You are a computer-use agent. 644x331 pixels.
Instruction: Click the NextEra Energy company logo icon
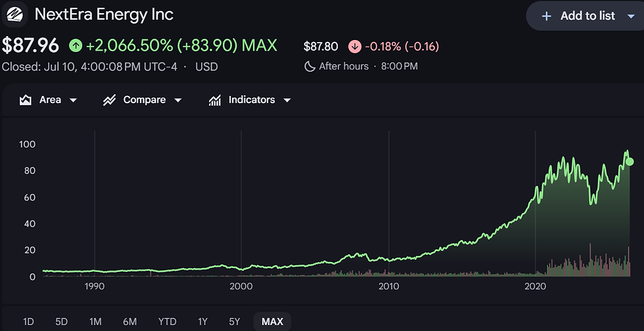14,14
